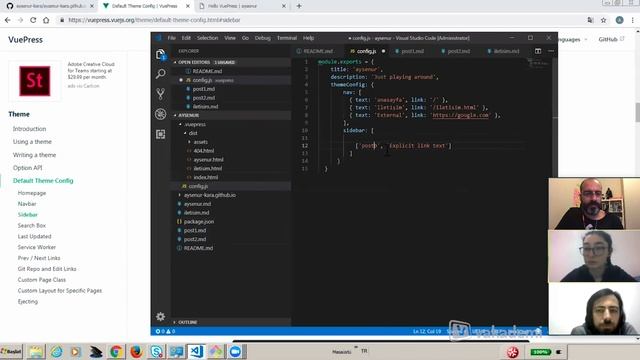640x360 pixels.
Task: Click the Ln 12 cursor position status entry
Action: pyautogui.click(x=427, y=331)
